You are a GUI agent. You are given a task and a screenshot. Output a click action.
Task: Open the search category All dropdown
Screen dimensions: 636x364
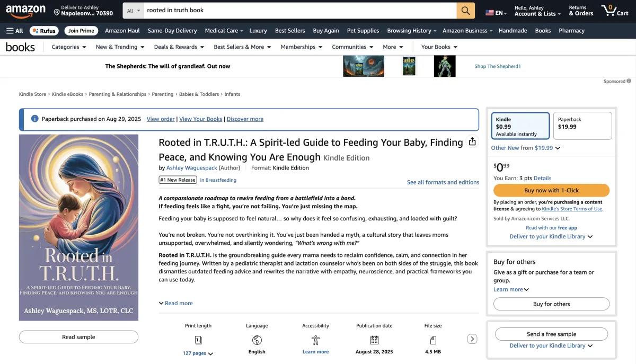click(134, 11)
